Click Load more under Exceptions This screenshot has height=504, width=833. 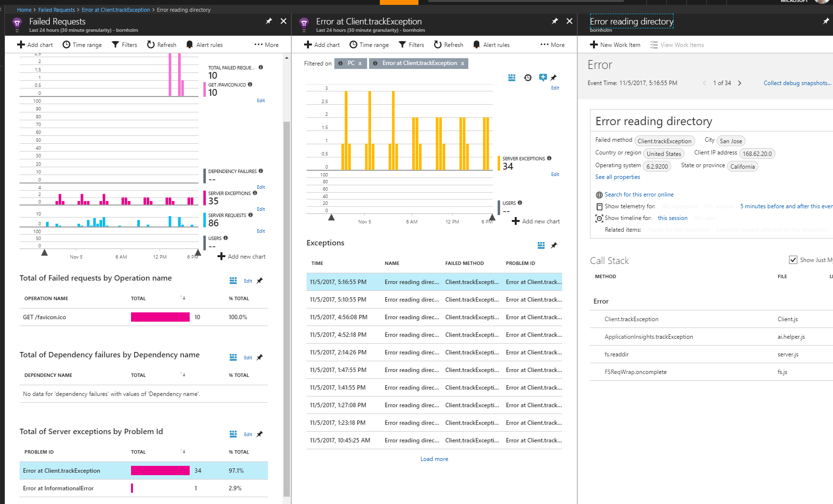click(x=434, y=459)
